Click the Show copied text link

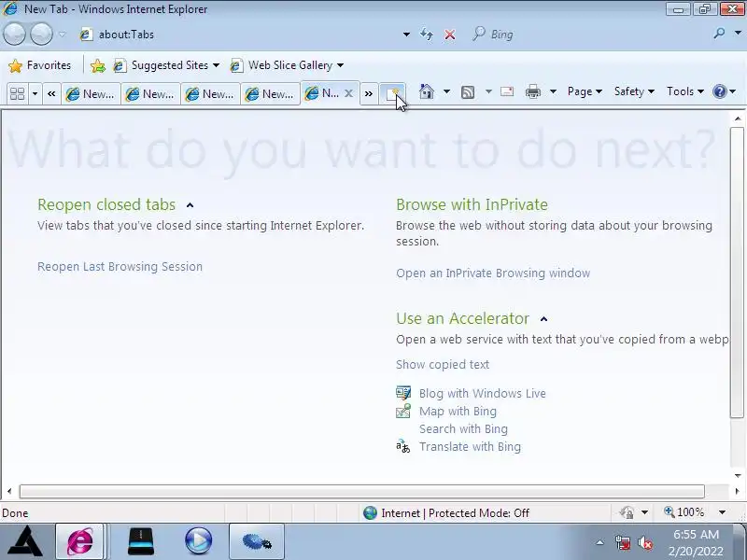tap(443, 365)
